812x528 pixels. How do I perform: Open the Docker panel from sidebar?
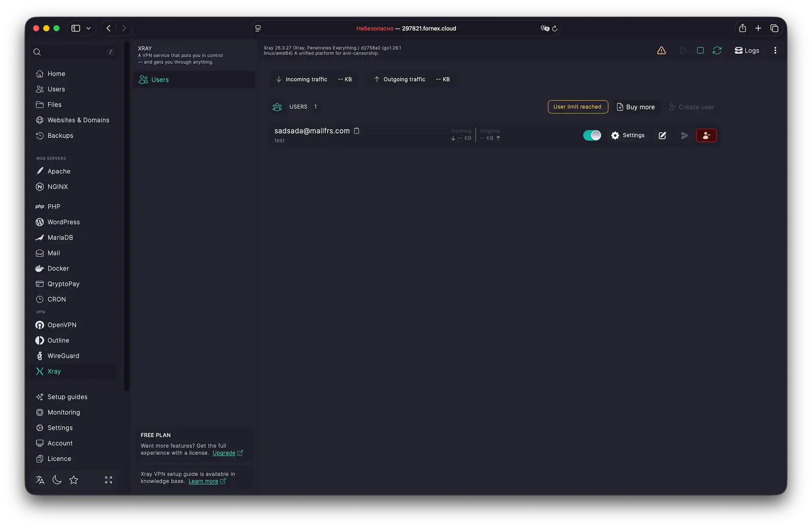click(58, 268)
